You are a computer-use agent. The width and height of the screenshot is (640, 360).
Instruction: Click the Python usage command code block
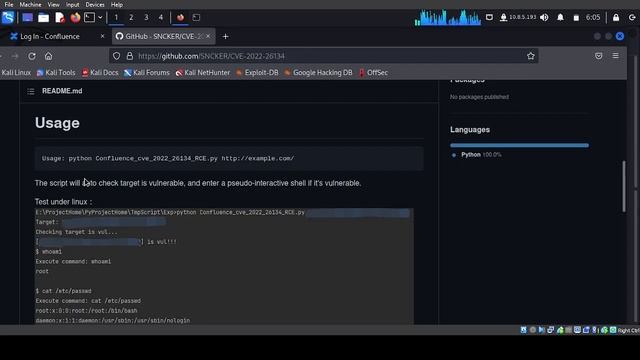coord(229,158)
